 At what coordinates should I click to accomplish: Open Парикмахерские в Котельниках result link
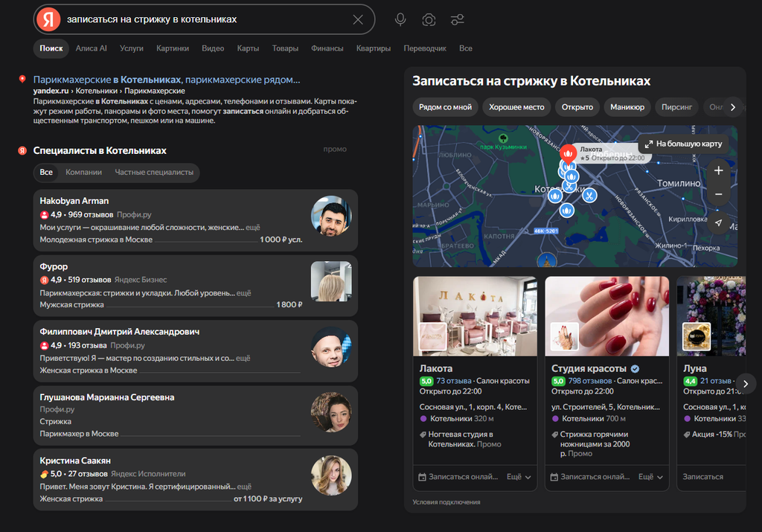point(167,80)
